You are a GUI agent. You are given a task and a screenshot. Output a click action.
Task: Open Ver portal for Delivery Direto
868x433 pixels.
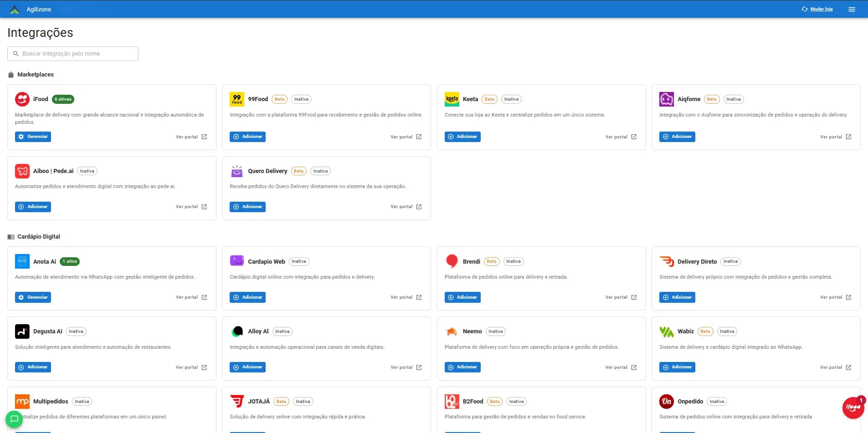836,297
